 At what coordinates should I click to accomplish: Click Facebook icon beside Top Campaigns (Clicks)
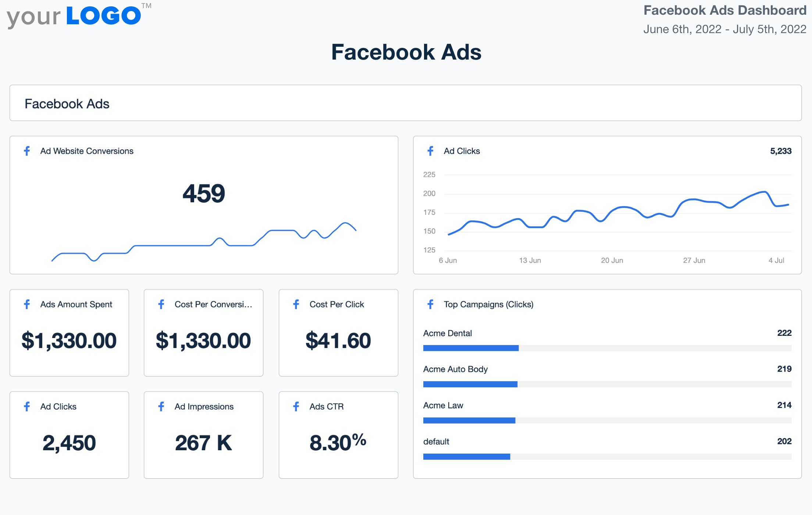click(x=430, y=304)
